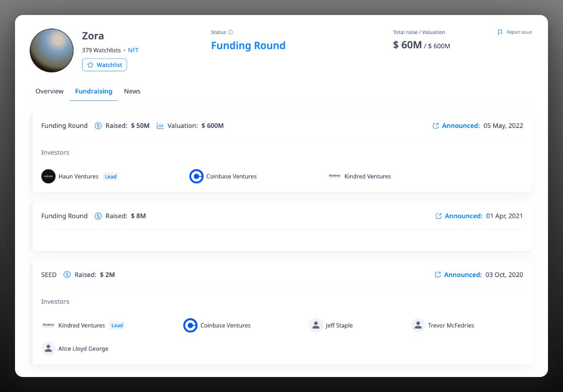Open Haun Ventures investor name
This screenshot has height=392, width=563.
pyautogui.click(x=78, y=176)
